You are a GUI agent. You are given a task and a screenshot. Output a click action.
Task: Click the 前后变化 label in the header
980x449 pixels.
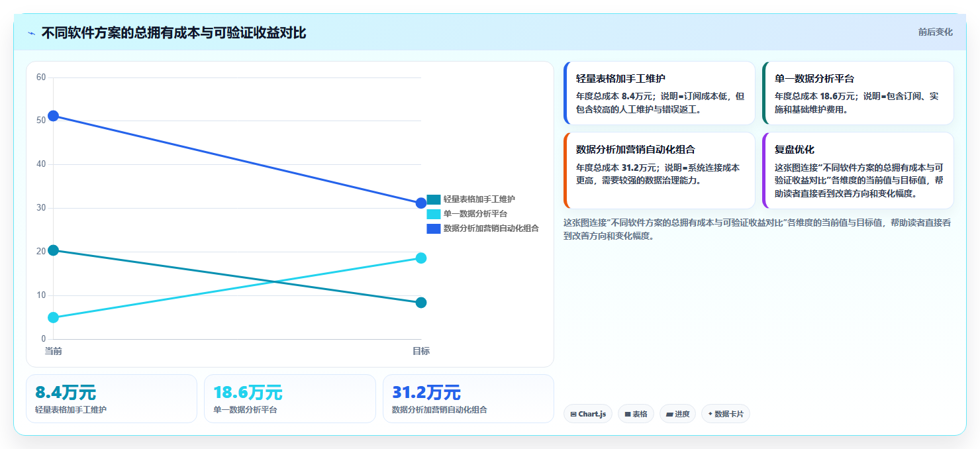coord(935,32)
